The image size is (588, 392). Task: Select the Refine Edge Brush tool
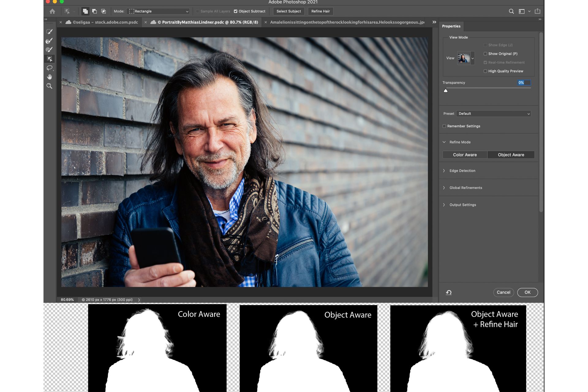click(x=49, y=41)
